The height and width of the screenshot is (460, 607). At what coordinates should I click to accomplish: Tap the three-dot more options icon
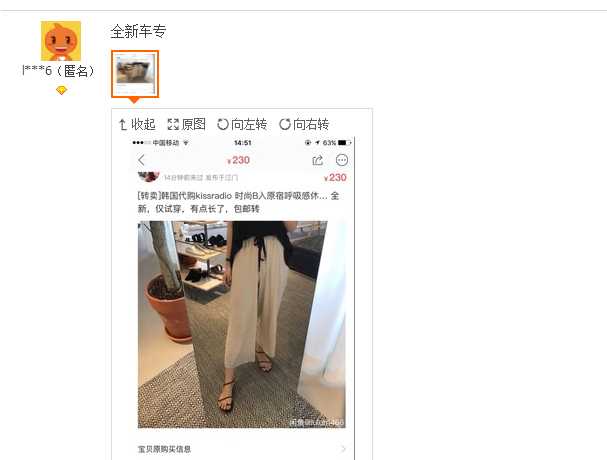342,160
